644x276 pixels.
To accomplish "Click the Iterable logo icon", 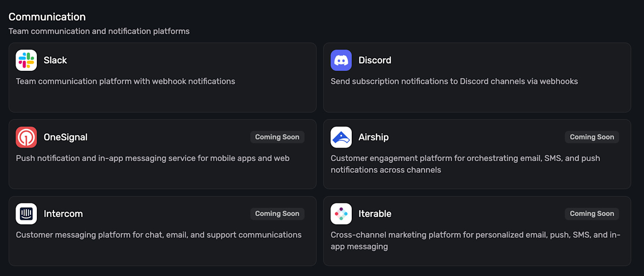I will 341,214.
